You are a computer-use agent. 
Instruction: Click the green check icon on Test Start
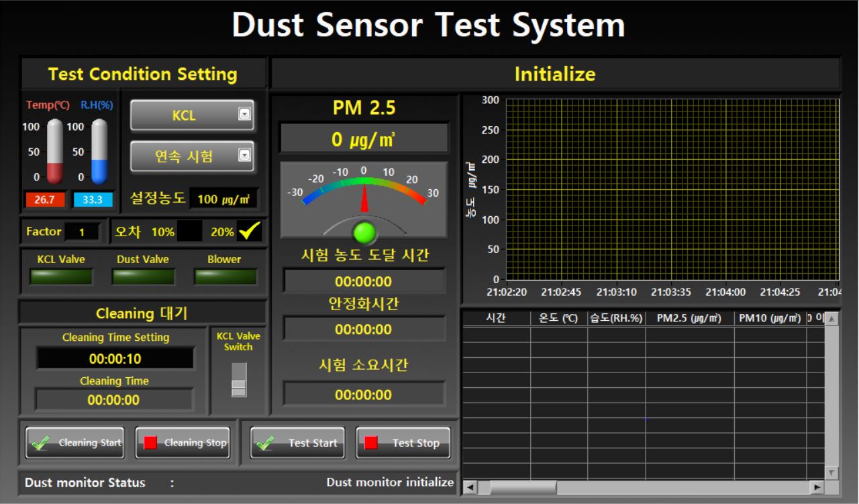pyautogui.click(x=267, y=442)
